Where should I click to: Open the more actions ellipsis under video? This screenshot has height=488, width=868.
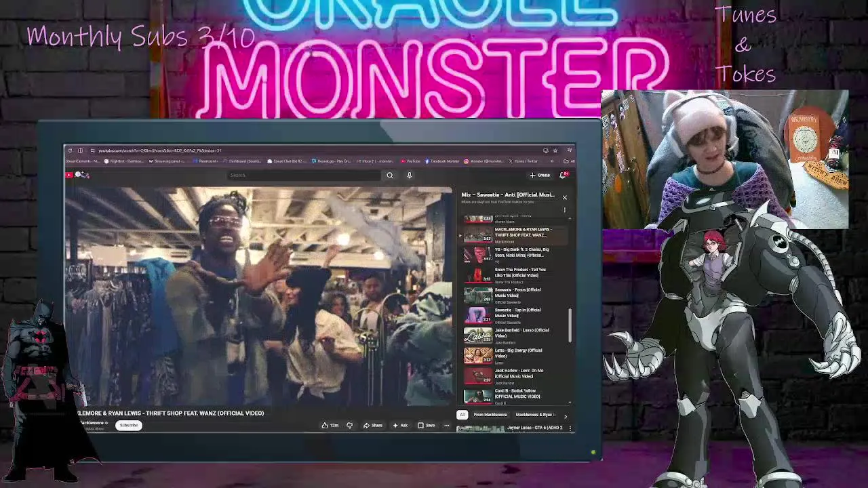coord(446,425)
